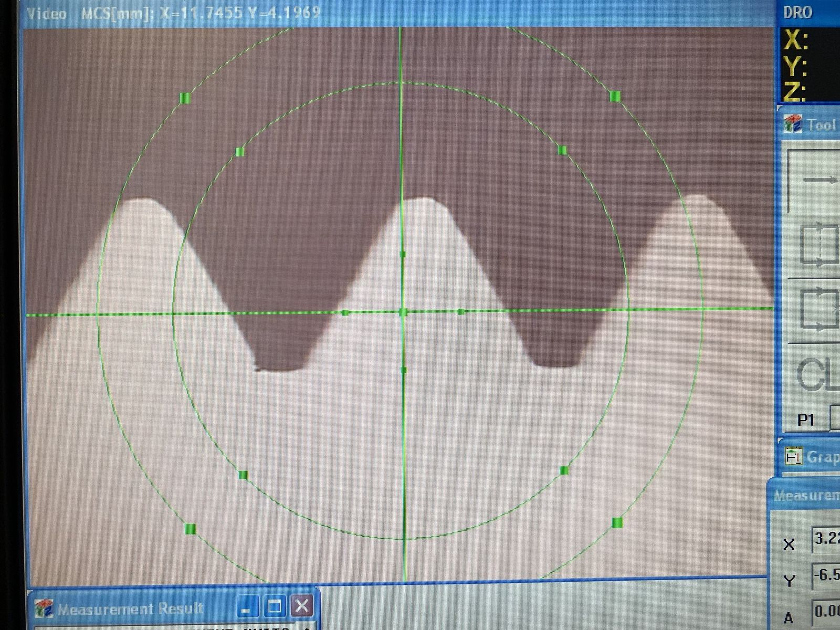Click the handle below center on vertical crosshair

pos(404,370)
